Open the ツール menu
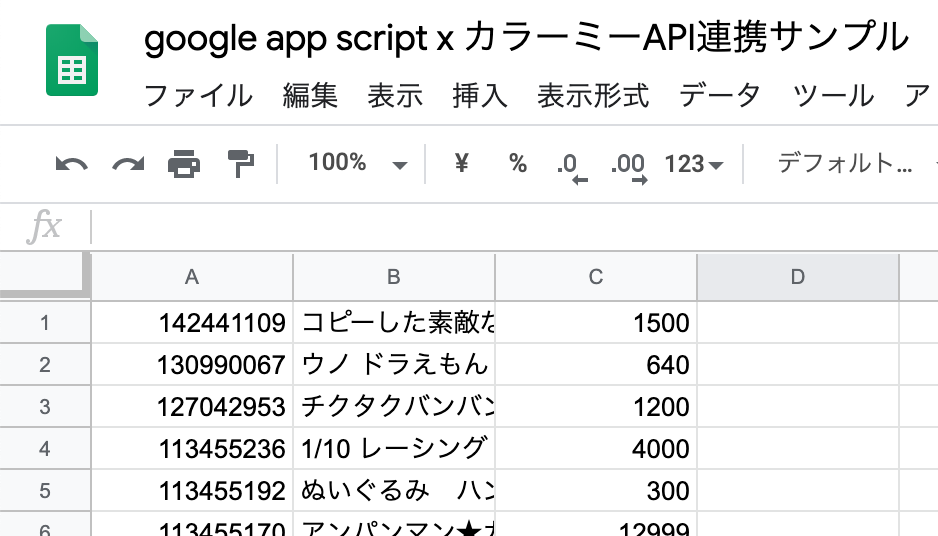 click(833, 96)
